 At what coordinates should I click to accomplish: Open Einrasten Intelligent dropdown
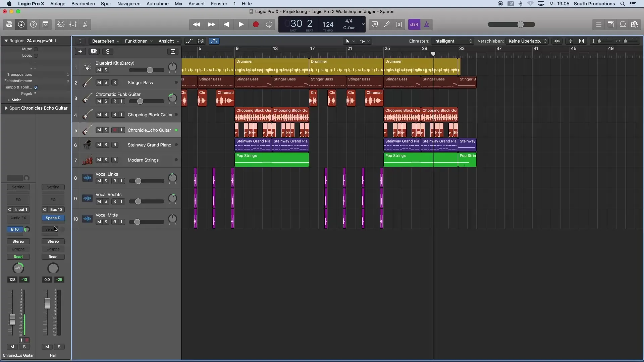coord(453,41)
